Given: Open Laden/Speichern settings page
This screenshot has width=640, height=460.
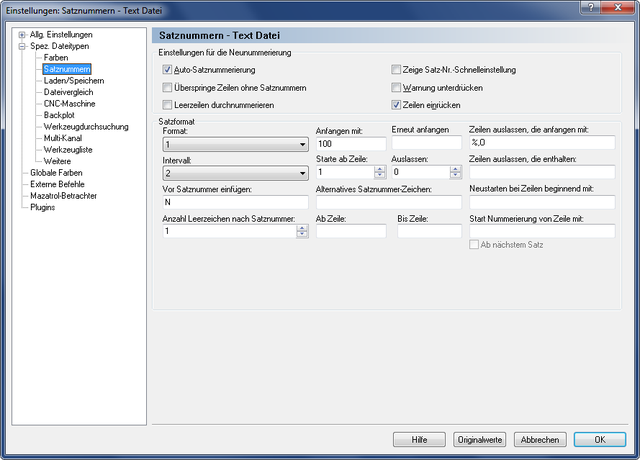Looking at the screenshot, I should (74, 81).
